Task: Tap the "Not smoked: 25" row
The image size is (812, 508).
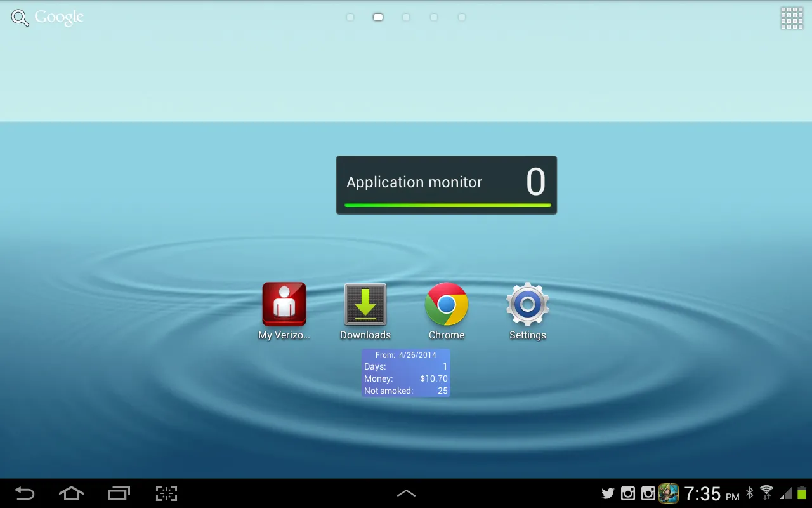Action: coord(406,391)
